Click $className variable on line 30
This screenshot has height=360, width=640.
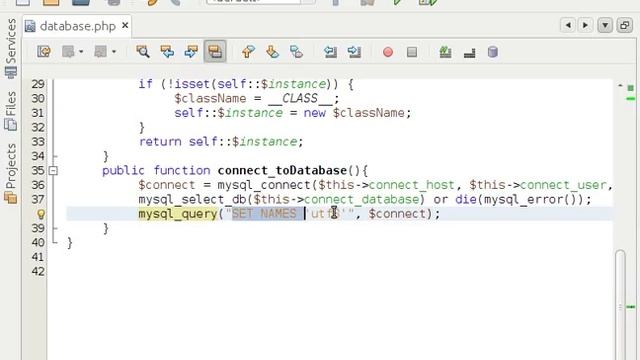click(210, 99)
